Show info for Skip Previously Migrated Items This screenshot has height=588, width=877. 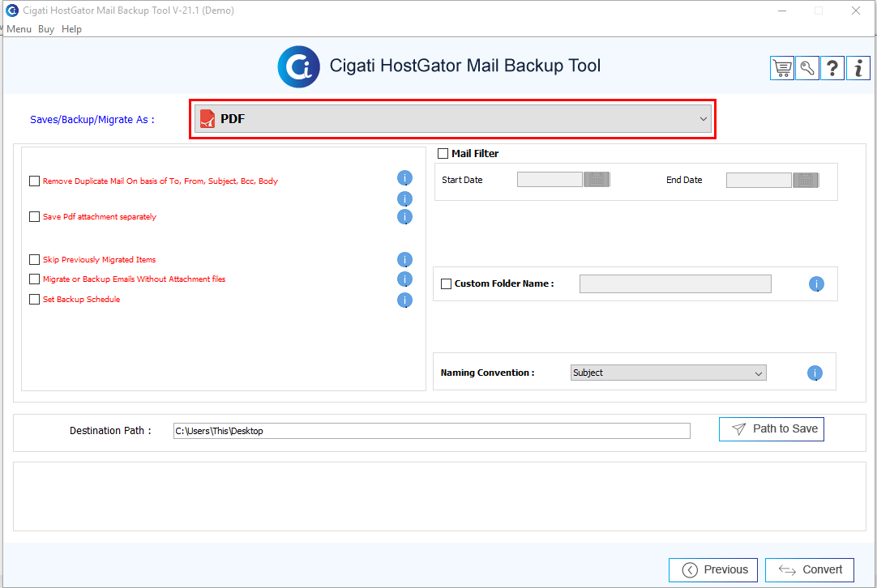coord(405,260)
